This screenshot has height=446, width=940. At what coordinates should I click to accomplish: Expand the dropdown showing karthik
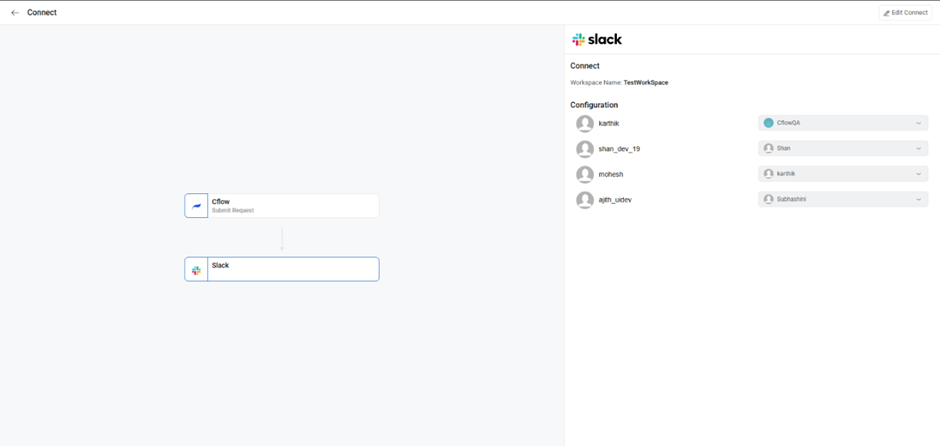(x=843, y=174)
